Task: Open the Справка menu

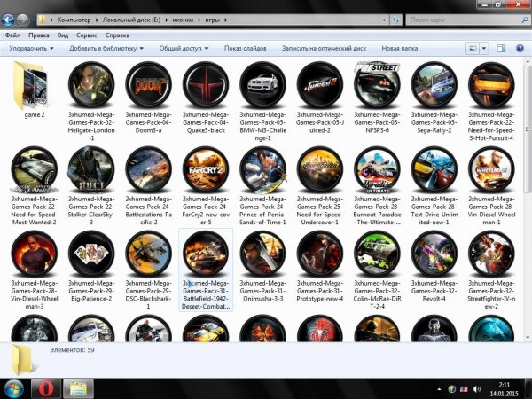Action: 117,35
